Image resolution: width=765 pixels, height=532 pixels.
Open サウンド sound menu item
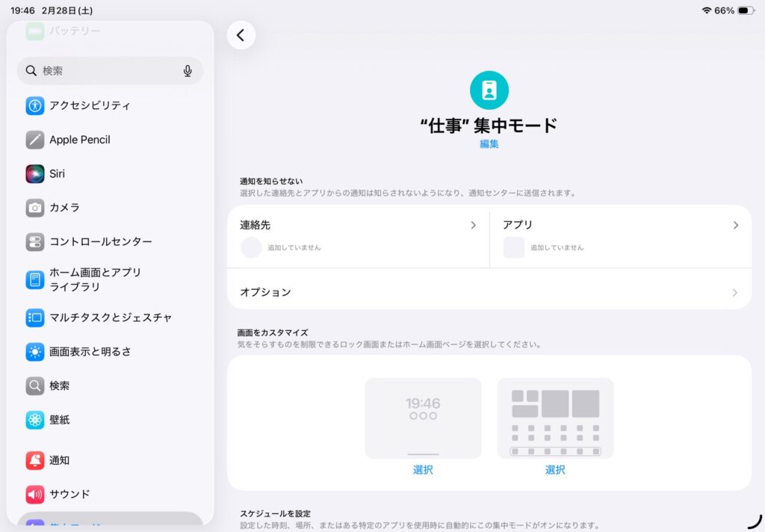[69, 494]
